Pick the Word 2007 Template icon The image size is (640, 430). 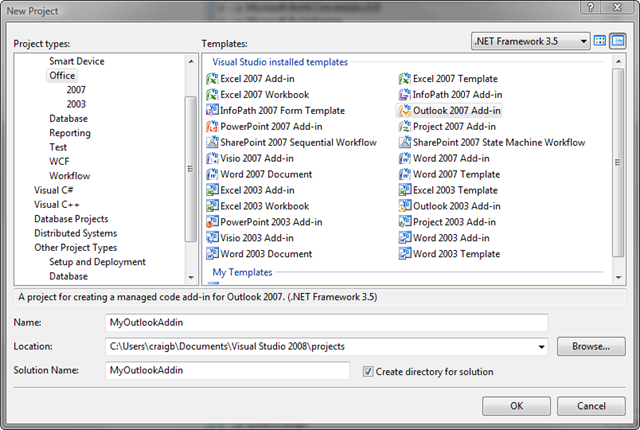[x=405, y=174]
